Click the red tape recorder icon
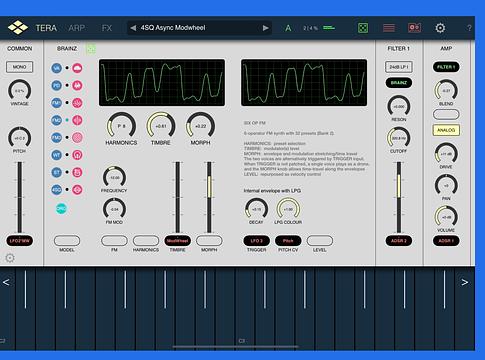The width and height of the screenshot is (485, 360). (x=414, y=28)
